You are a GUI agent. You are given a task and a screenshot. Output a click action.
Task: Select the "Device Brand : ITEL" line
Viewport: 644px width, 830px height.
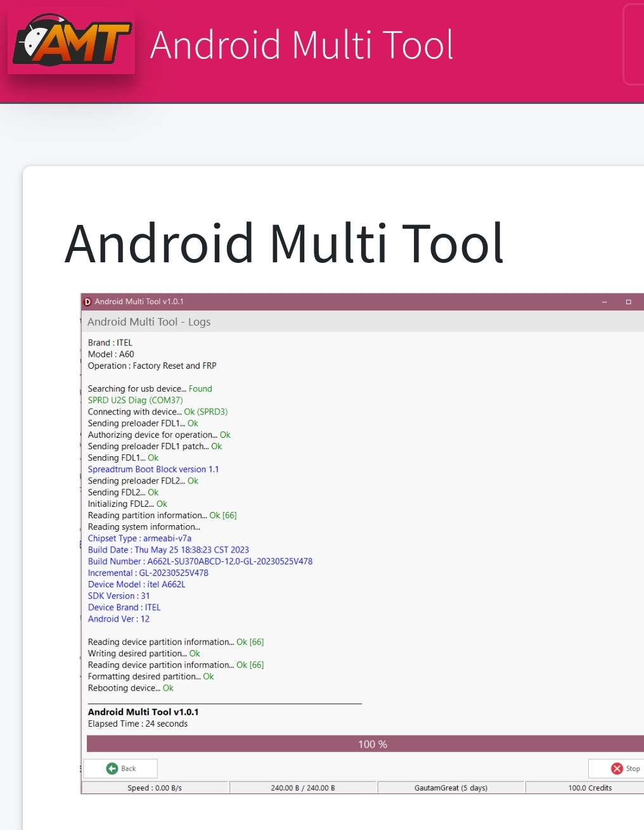click(x=124, y=608)
